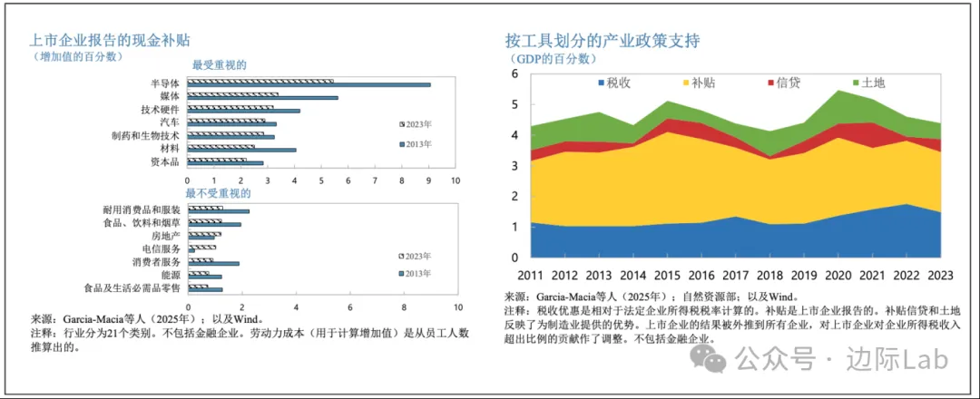The height and width of the screenshot is (399, 980).
Task: Click the subtitle （增加值的百分数）
Action: pyautogui.click(x=76, y=56)
